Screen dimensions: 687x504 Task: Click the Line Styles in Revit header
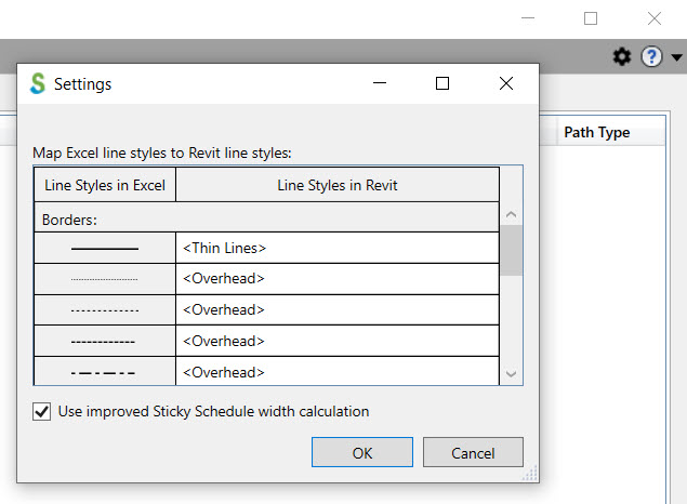click(x=337, y=185)
